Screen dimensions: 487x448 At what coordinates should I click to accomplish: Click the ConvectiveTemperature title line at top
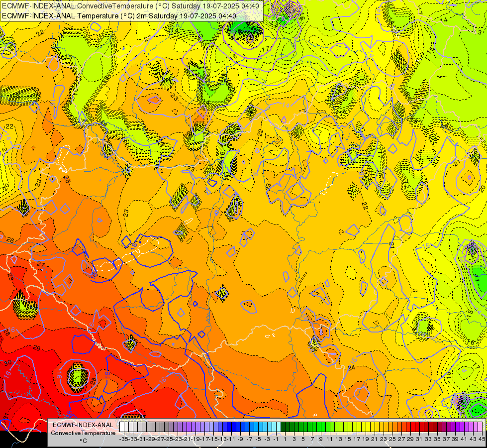click(130, 5)
